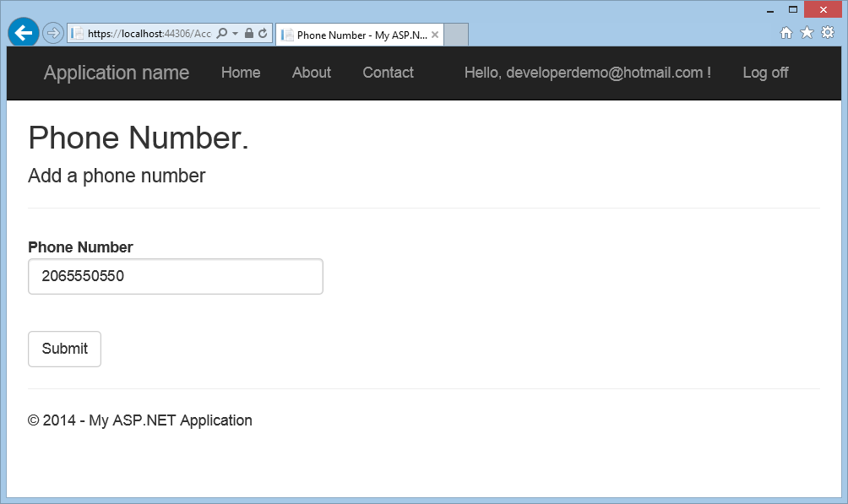Open browser settings via the gear icon
848x504 pixels.
click(x=827, y=32)
